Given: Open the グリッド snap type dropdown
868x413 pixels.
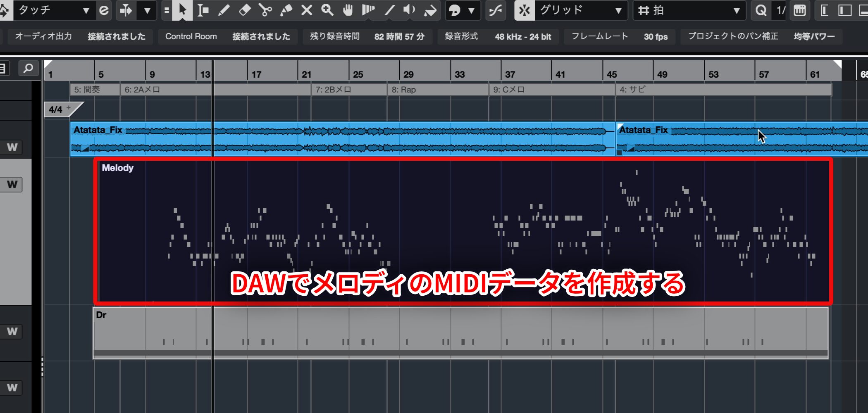Looking at the screenshot, I should (581, 10).
